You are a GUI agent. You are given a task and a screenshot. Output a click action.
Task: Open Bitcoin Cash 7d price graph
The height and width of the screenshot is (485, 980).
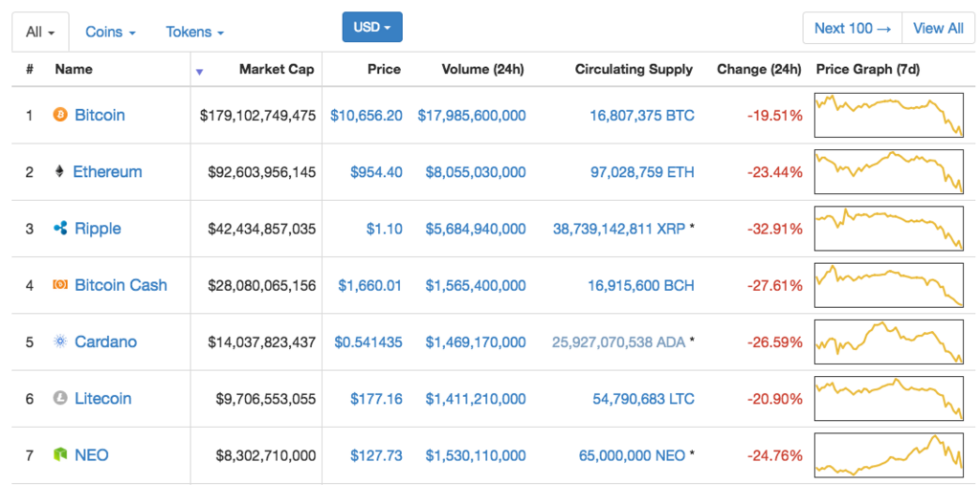(889, 285)
